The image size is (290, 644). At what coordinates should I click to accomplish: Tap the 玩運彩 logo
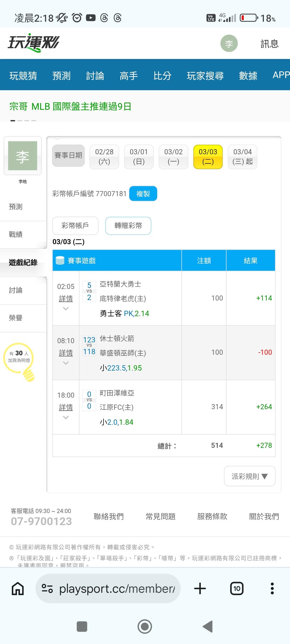point(34,43)
